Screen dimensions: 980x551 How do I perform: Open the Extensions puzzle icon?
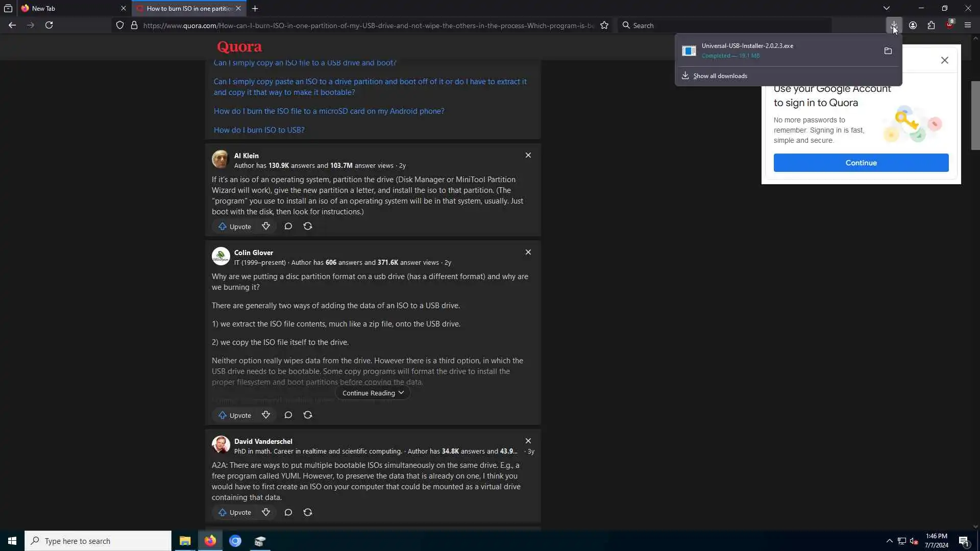point(931,25)
